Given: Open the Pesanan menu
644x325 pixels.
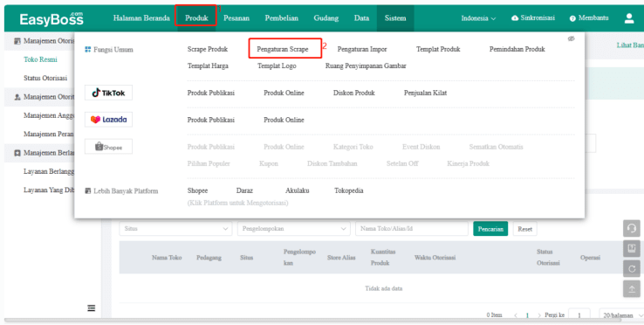Looking at the screenshot, I should coord(236,18).
